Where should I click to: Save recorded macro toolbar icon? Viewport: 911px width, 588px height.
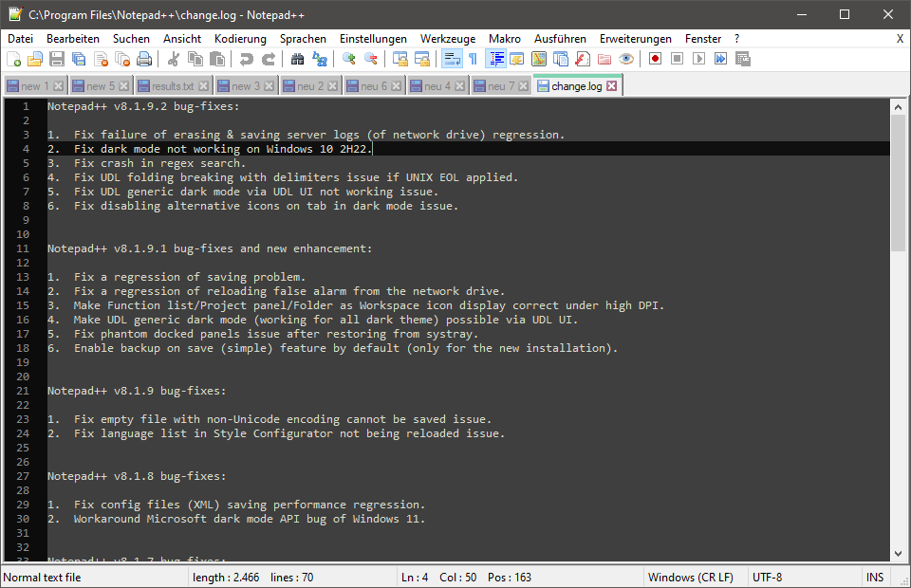(742, 59)
